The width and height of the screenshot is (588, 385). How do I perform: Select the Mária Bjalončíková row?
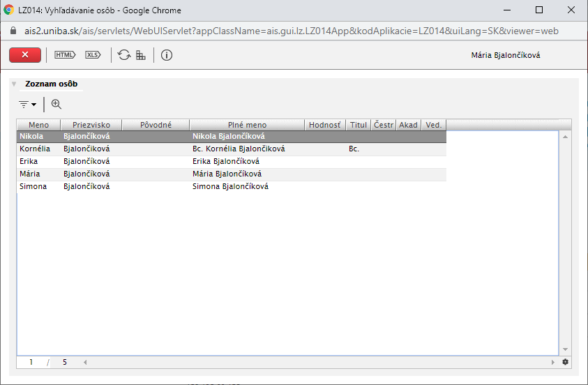[x=230, y=174]
